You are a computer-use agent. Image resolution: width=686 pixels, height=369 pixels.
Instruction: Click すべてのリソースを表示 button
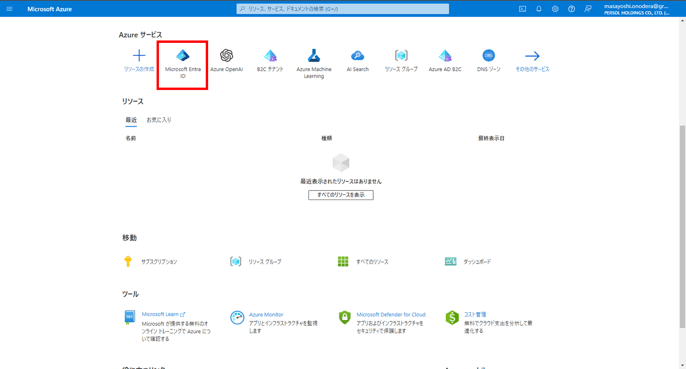(341, 195)
